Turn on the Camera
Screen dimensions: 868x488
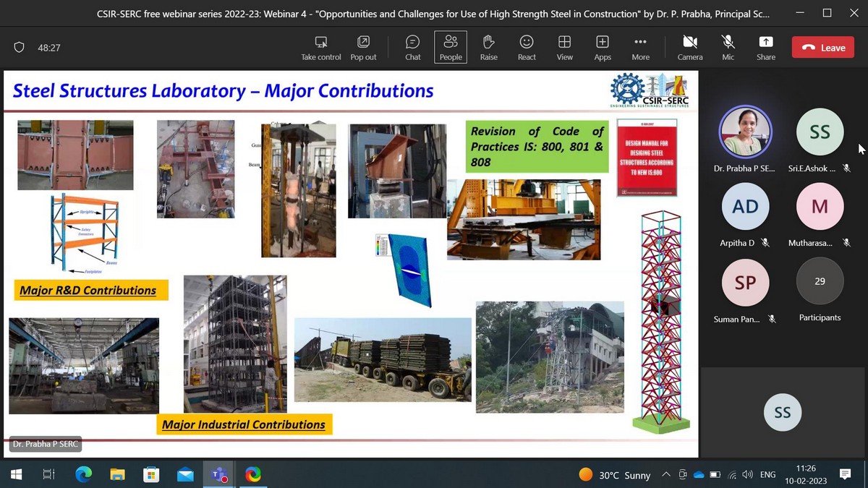pyautogui.click(x=690, y=48)
